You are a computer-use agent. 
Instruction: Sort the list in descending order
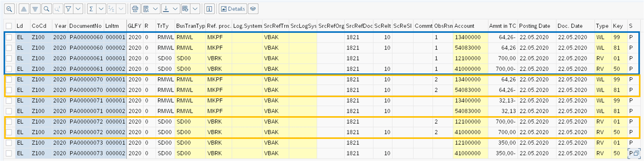[x=35, y=9]
